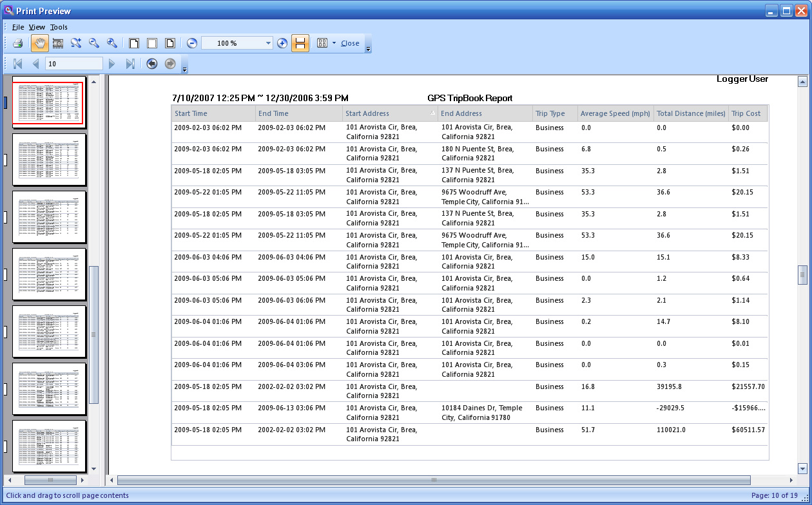This screenshot has width=812, height=505.
Task: Click the Logger User text
Action: point(742,79)
